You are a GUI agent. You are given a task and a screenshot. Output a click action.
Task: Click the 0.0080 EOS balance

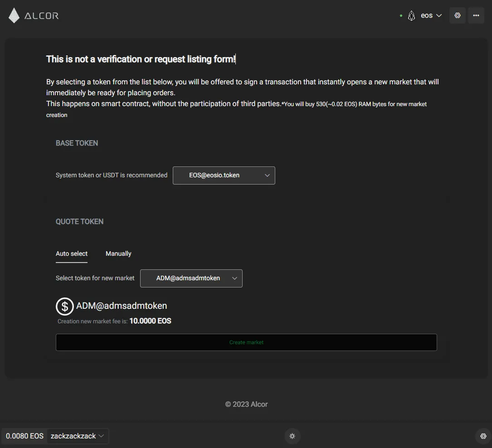click(x=24, y=436)
